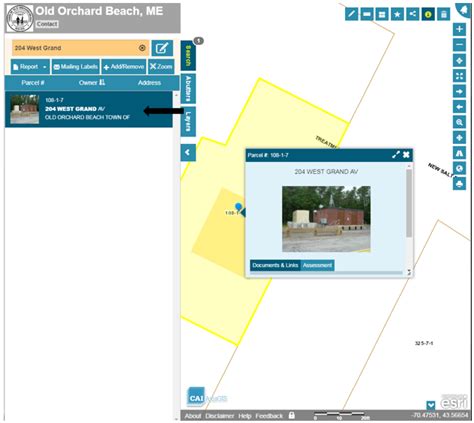Click Add/Remove button

pos(124,67)
